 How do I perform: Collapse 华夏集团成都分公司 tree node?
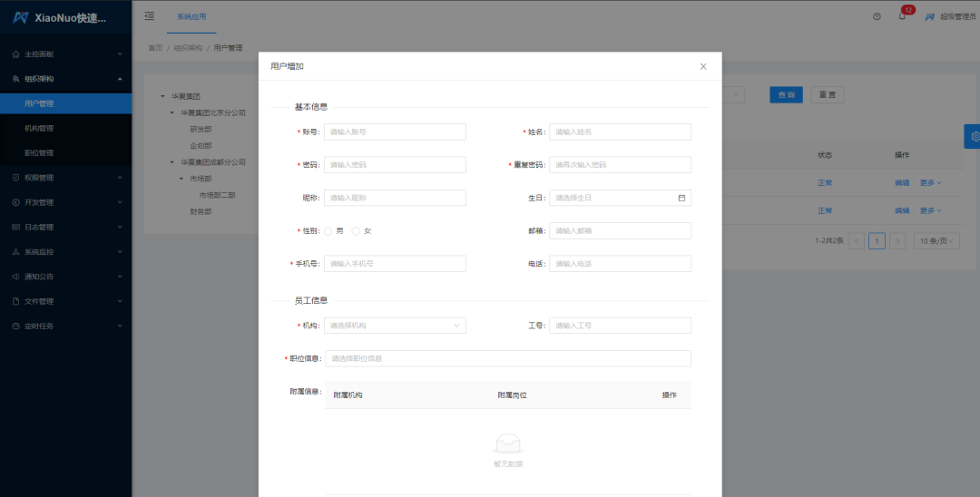point(172,162)
